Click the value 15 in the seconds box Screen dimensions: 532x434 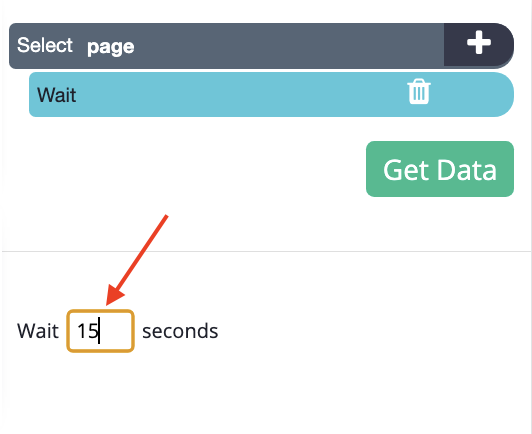(87, 331)
